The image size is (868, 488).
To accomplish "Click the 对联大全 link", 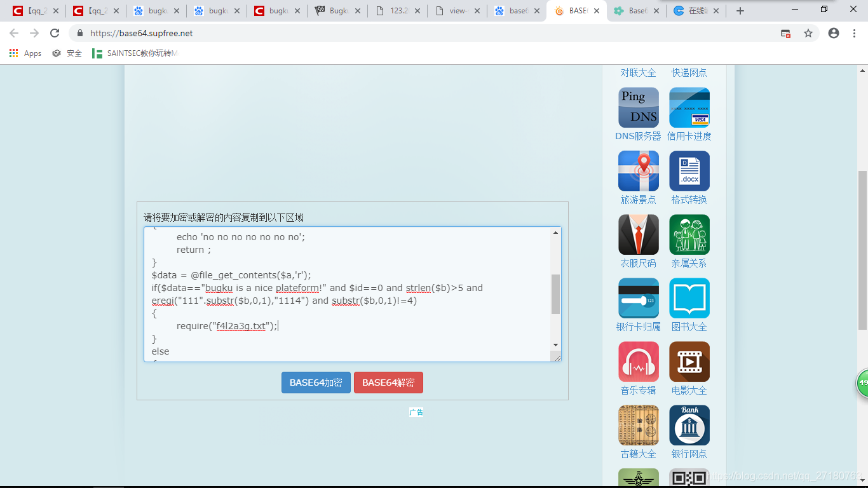I will pyautogui.click(x=639, y=72).
